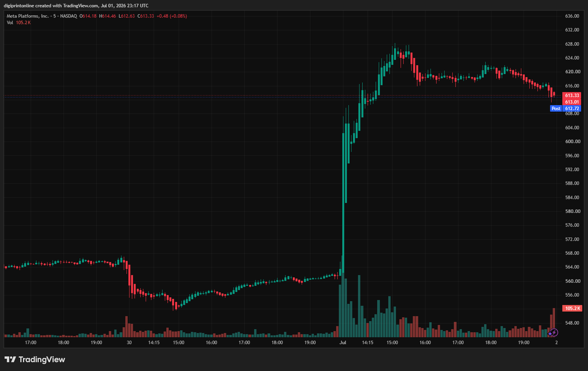Image resolution: width=588 pixels, height=371 pixels.
Task: Click the 600.00 price axis label
Action: click(572, 142)
